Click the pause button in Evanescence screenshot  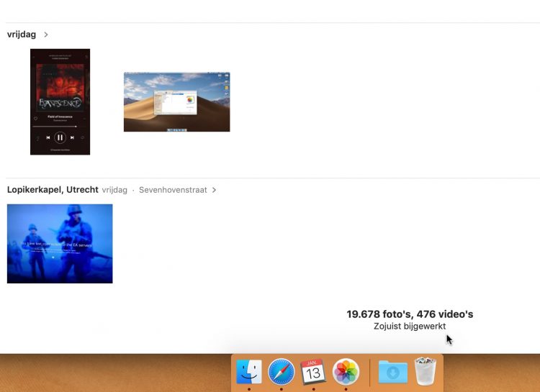[60, 137]
